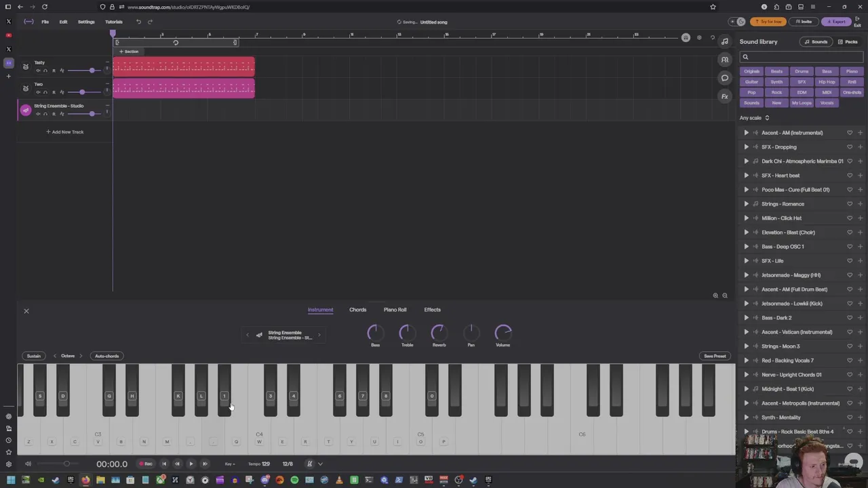Preview Million - Click Hat sound
This screenshot has width=868, height=488.
click(x=747, y=218)
